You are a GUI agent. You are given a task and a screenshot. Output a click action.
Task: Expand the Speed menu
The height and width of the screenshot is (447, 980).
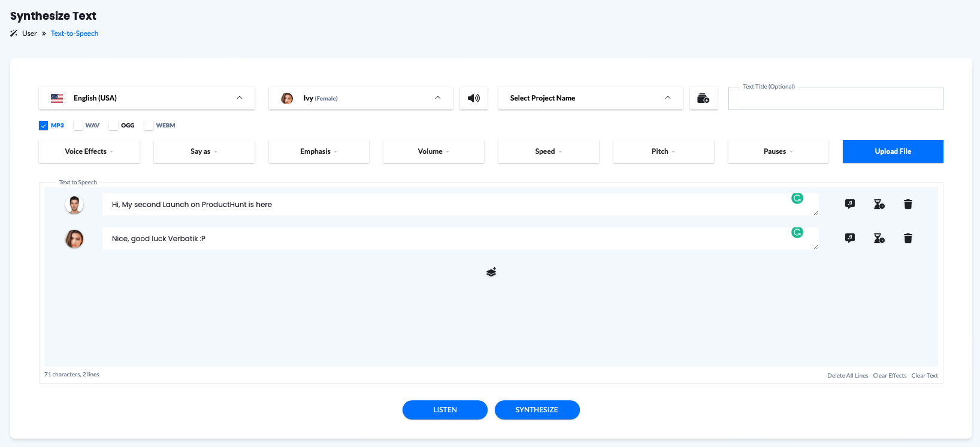tap(549, 151)
